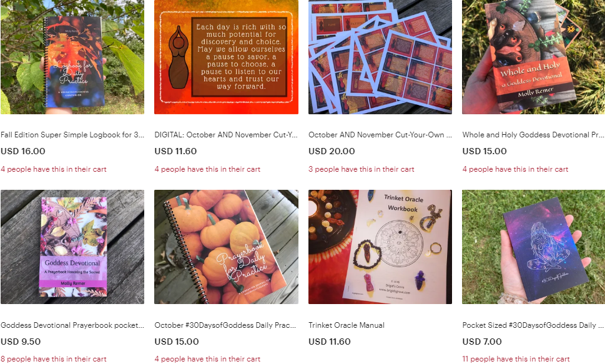The width and height of the screenshot is (605, 364).
Task: Open the Trinket Oracle Manual title link
Action: (x=347, y=325)
